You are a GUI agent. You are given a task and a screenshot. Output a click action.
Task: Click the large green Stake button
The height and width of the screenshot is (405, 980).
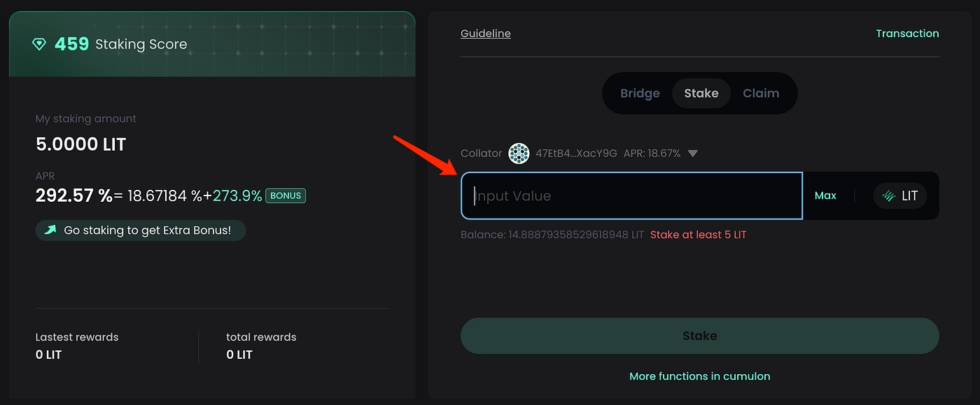(699, 336)
